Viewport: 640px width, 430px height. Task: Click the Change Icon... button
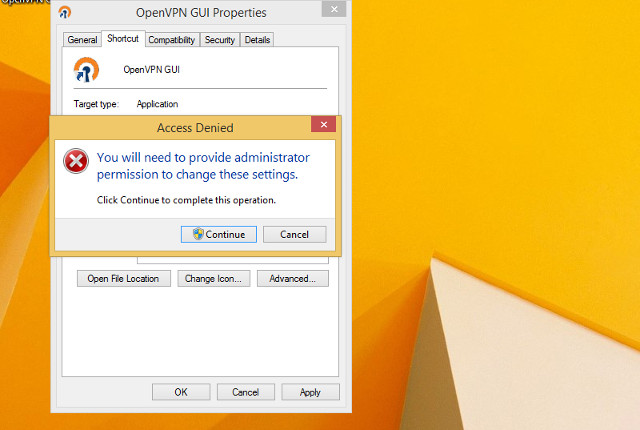213,279
